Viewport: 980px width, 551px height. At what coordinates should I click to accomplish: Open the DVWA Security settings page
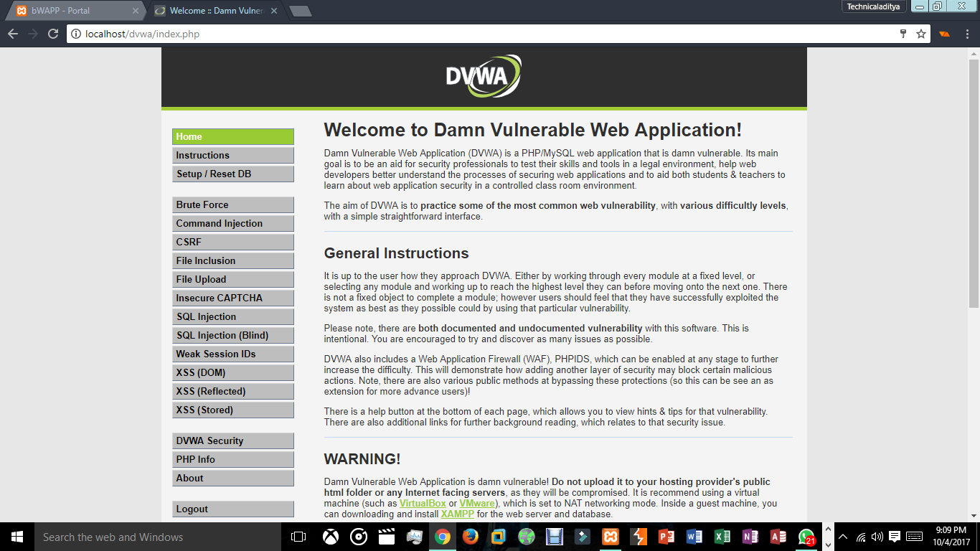(x=233, y=441)
